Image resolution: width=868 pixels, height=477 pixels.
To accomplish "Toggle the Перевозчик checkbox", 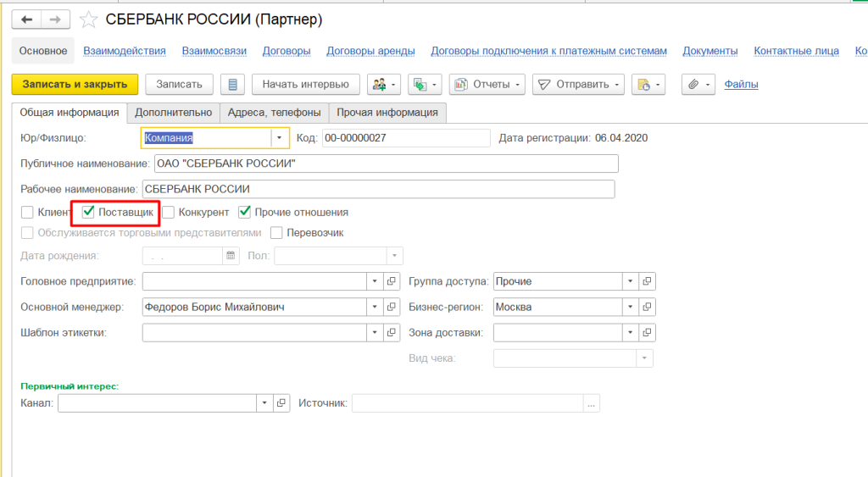I will coord(276,233).
